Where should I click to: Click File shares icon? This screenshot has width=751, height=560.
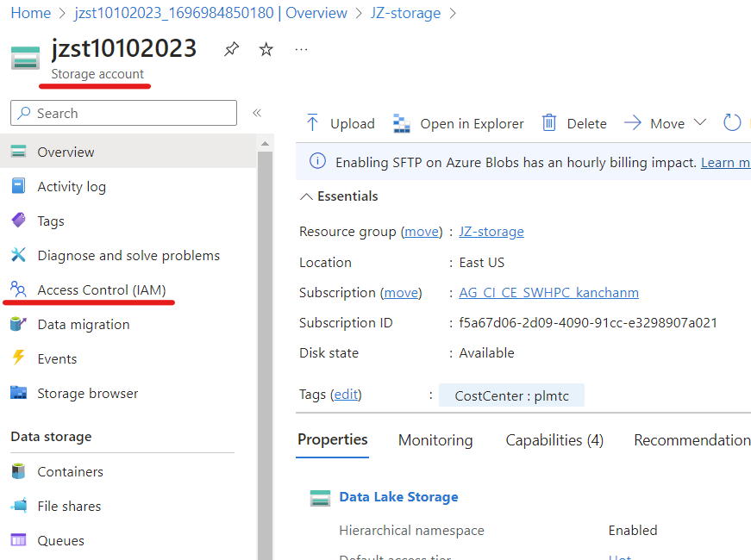click(18, 506)
